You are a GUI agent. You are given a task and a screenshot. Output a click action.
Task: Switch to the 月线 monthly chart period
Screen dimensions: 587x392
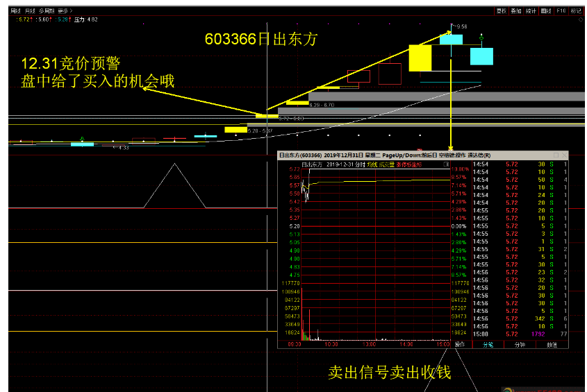[31, 11]
